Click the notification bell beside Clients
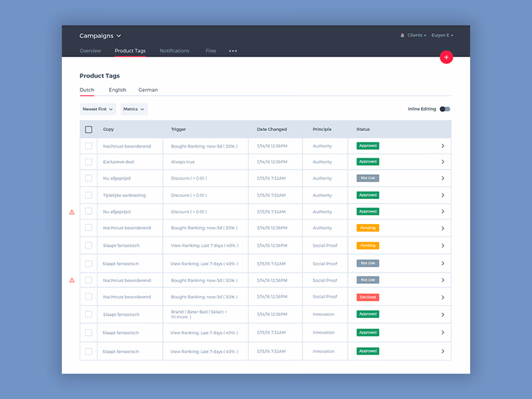 pyautogui.click(x=402, y=35)
